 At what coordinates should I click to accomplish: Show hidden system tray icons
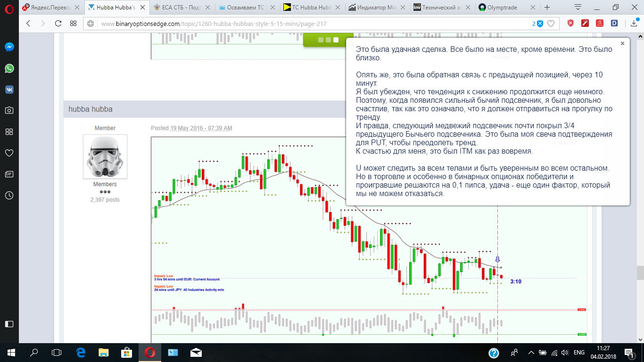pyautogui.click(x=531, y=352)
